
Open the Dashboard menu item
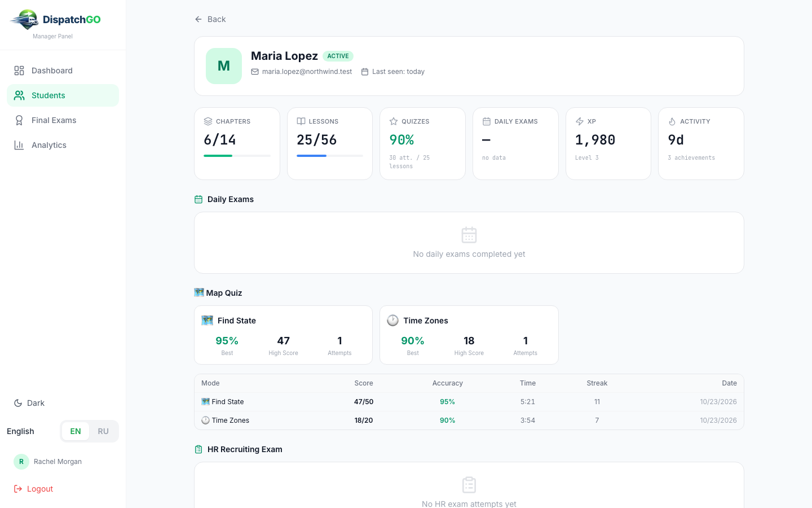(63, 71)
